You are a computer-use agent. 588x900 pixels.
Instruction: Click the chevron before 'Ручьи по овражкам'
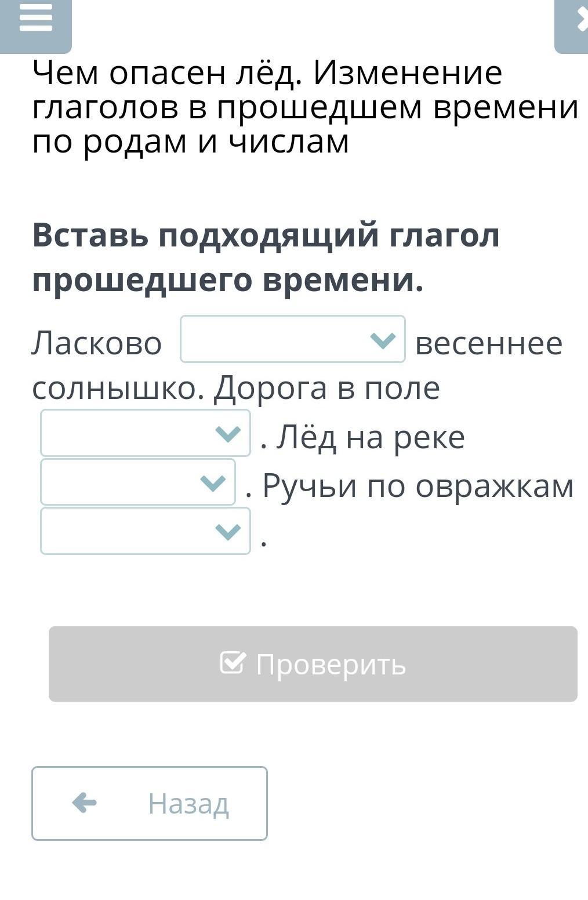click(212, 482)
